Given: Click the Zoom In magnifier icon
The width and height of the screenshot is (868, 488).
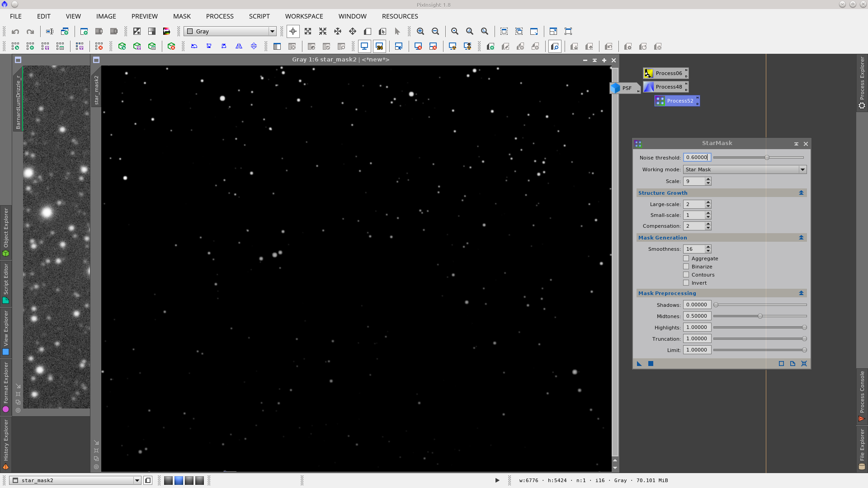Looking at the screenshot, I should pyautogui.click(x=420, y=32).
